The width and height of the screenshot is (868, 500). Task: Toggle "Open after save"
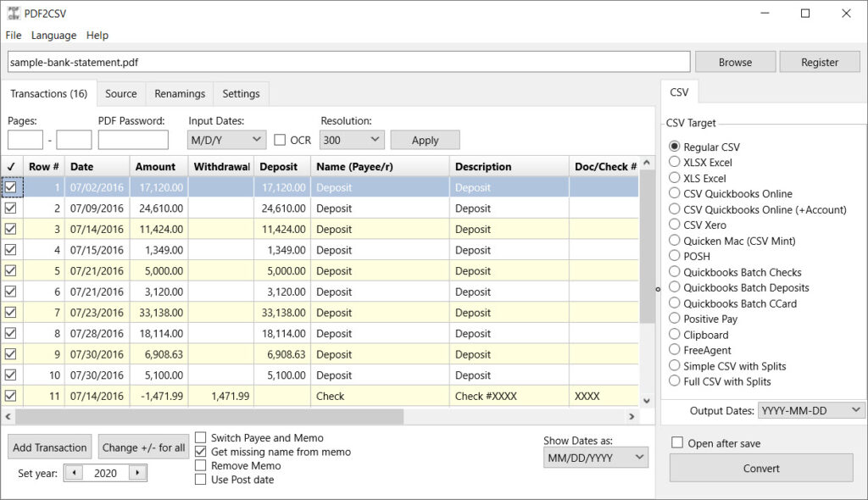coord(676,442)
